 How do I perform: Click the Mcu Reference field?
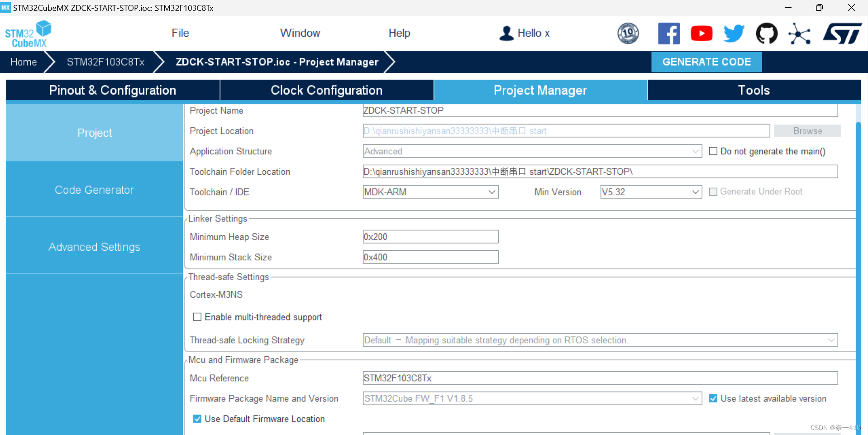click(600, 378)
